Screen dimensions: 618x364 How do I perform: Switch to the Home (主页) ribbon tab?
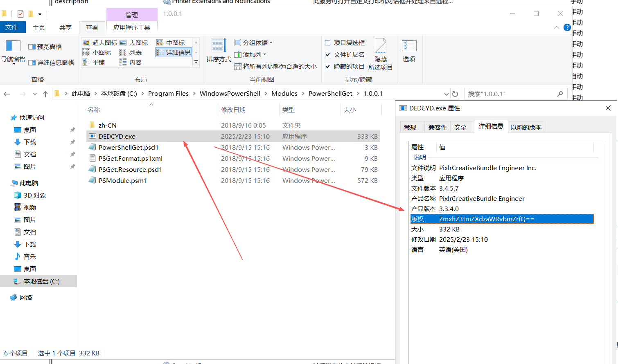point(39,27)
